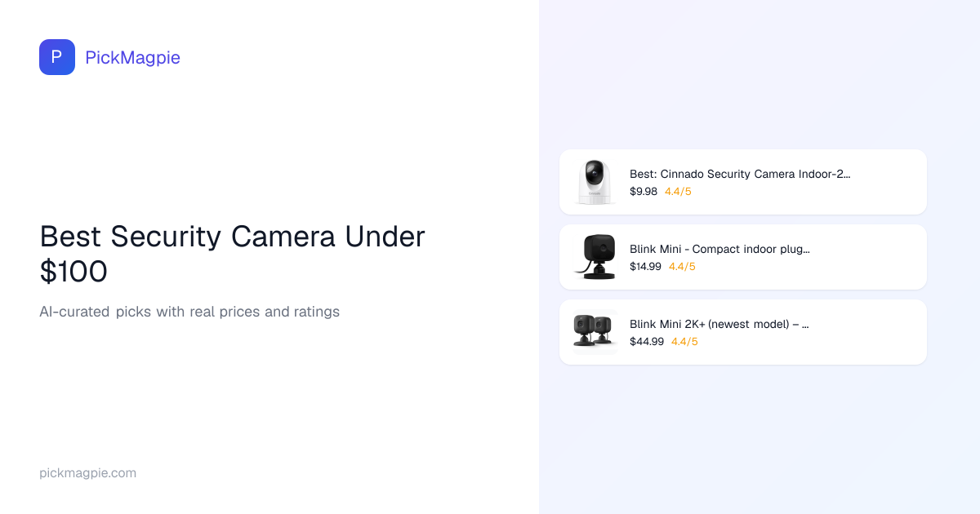Screen dimensions: 980x514
Task: Click the $44.99 price label
Action: pos(647,342)
